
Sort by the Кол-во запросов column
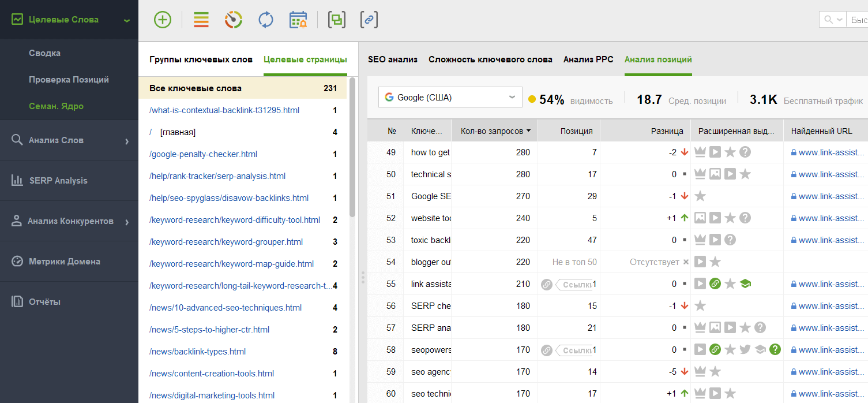pyautogui.click(x=494, y=131)
